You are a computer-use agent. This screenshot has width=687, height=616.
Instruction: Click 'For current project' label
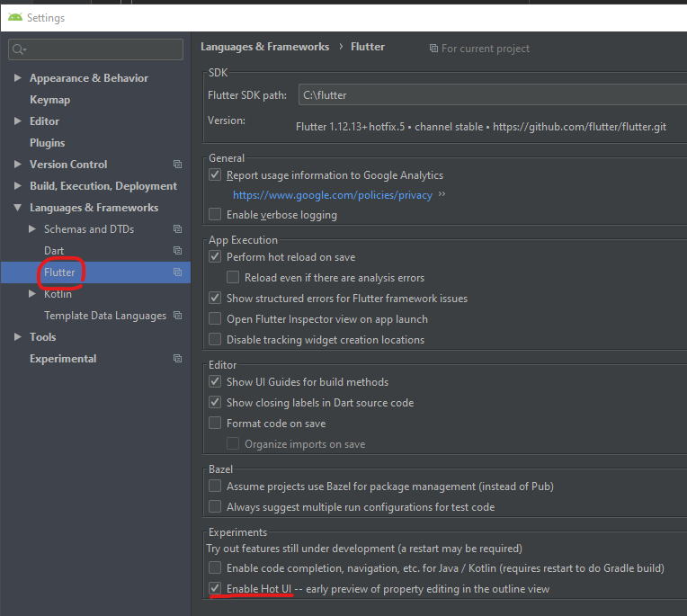[486, 49]
